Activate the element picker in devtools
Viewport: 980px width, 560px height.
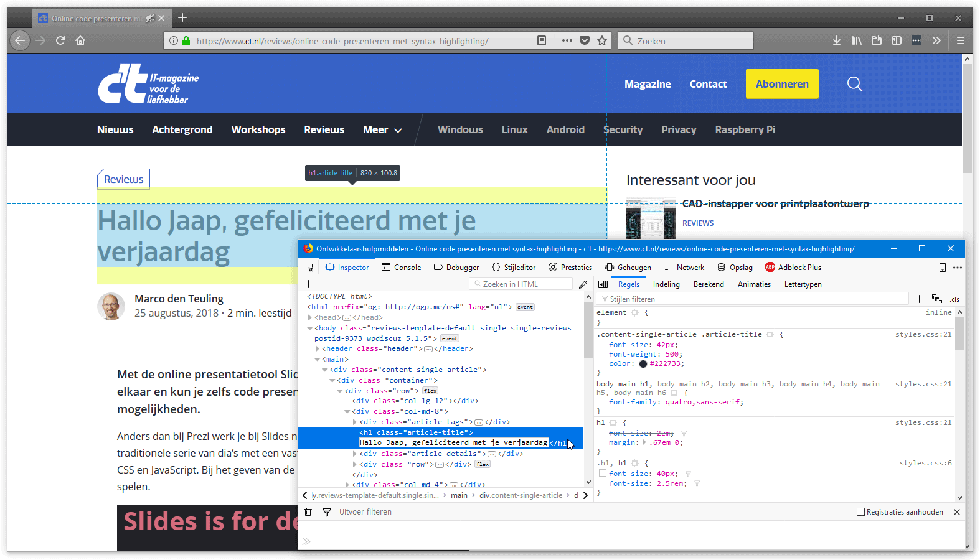308,268
